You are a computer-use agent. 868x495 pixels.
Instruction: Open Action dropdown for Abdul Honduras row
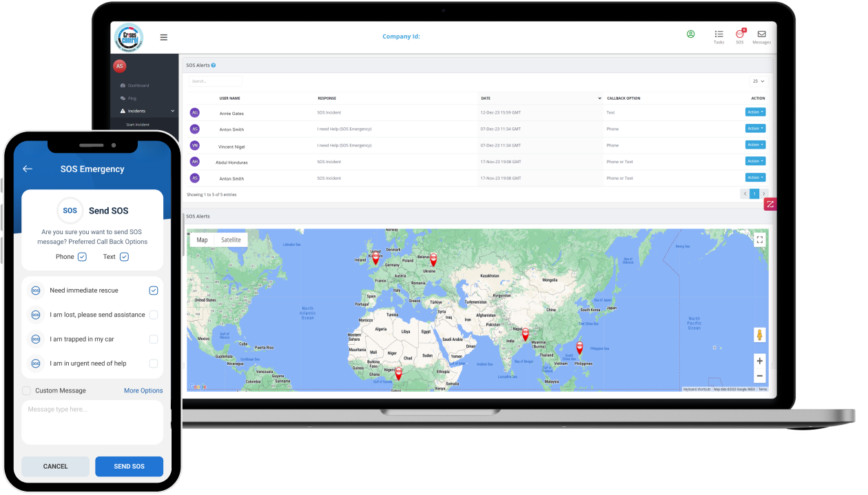click(x=755, y=161)
